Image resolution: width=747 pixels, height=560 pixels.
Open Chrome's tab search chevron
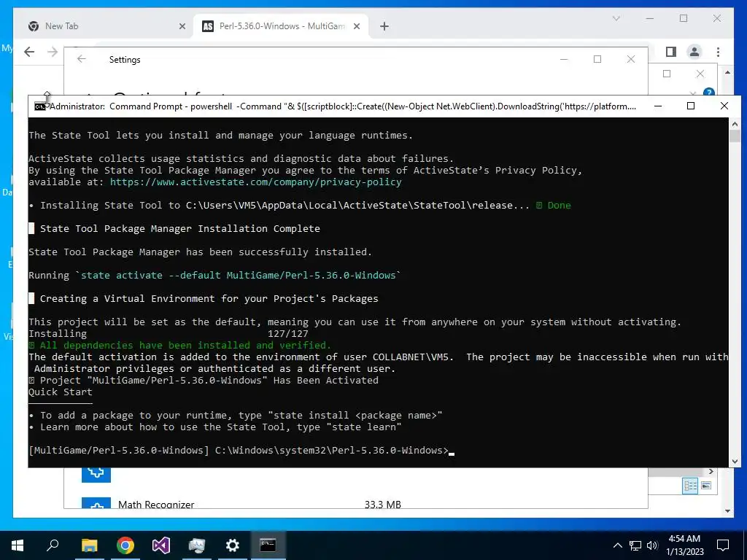616,18
